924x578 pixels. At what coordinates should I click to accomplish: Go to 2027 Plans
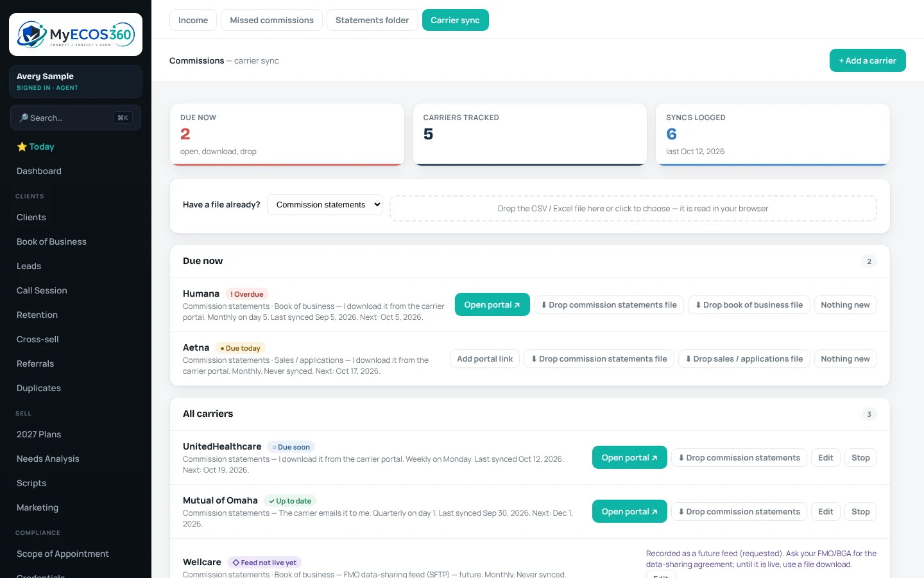click(x=76, y=434)
